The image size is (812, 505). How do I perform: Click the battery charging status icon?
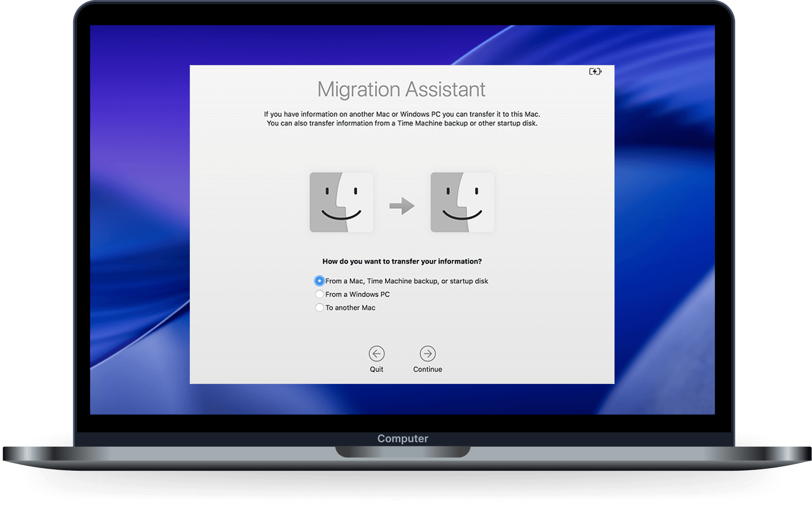pos(596,71)
